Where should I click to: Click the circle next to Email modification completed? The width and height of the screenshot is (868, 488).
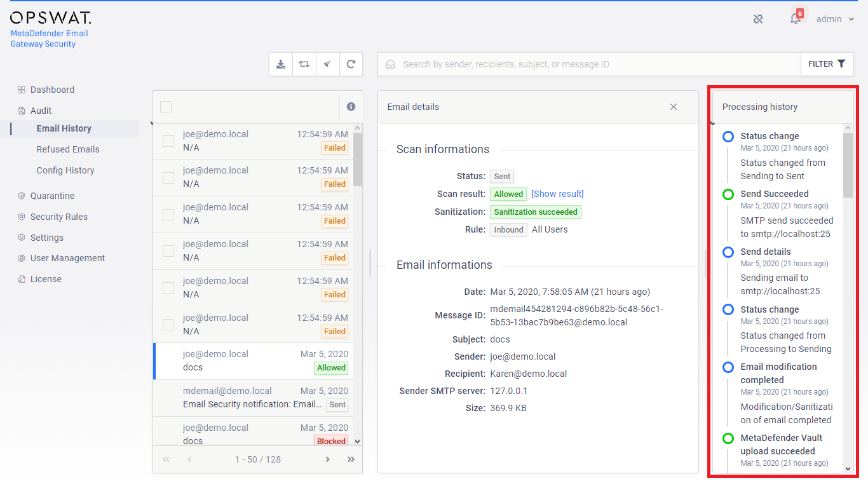click(x=728, y=367)
